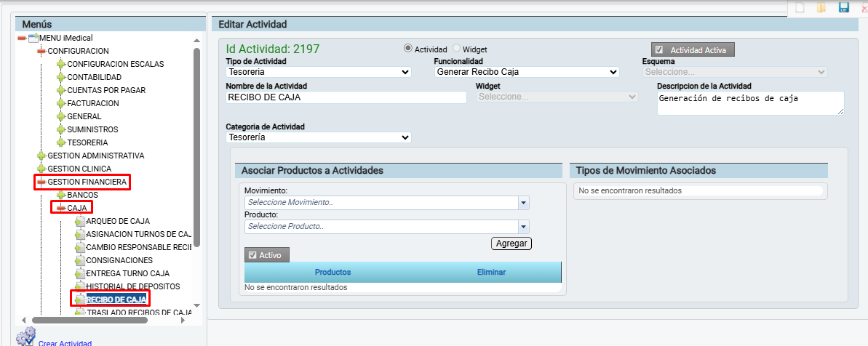Select the Widget radio button
This screenshot has height=346, width=868.
click(457, 49)
